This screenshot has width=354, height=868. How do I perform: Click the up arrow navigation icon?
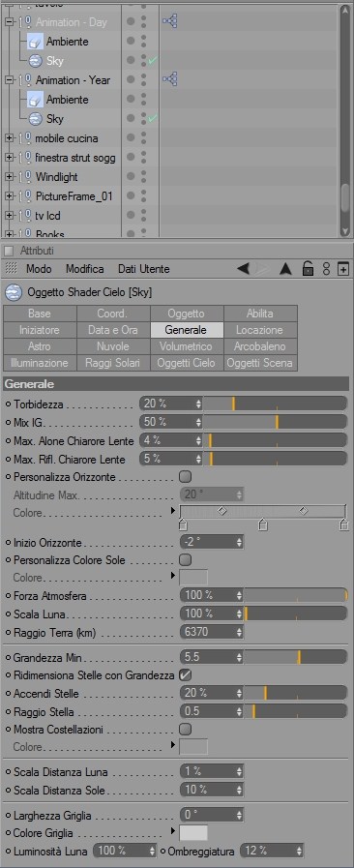point(285,269)
